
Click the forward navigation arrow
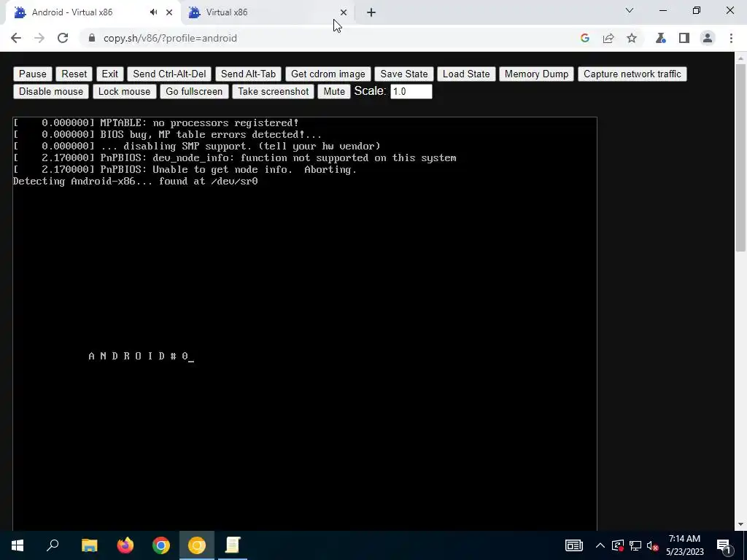point(39,38)
